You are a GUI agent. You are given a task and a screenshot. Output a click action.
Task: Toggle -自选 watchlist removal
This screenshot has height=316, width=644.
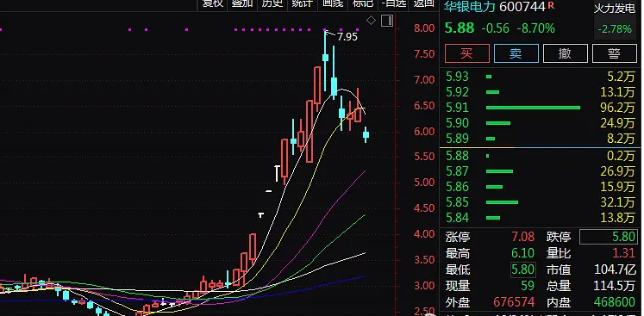pos(393,3)
